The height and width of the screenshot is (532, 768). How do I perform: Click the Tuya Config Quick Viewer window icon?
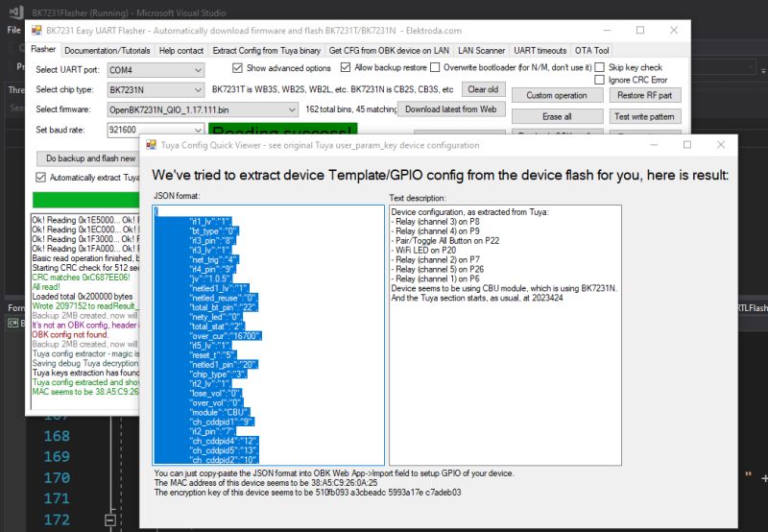point(152,145)
